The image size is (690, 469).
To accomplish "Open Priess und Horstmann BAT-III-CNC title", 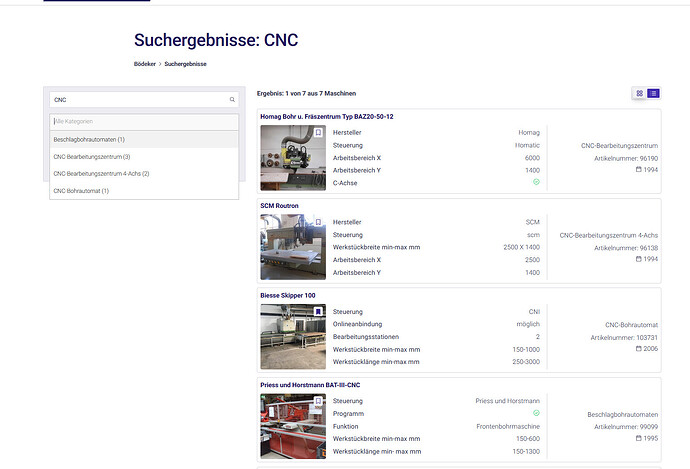I will point(310,385).
